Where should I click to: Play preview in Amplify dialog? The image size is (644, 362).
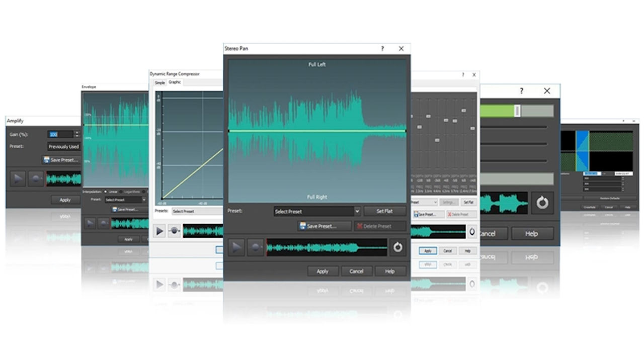click(17, 178)
